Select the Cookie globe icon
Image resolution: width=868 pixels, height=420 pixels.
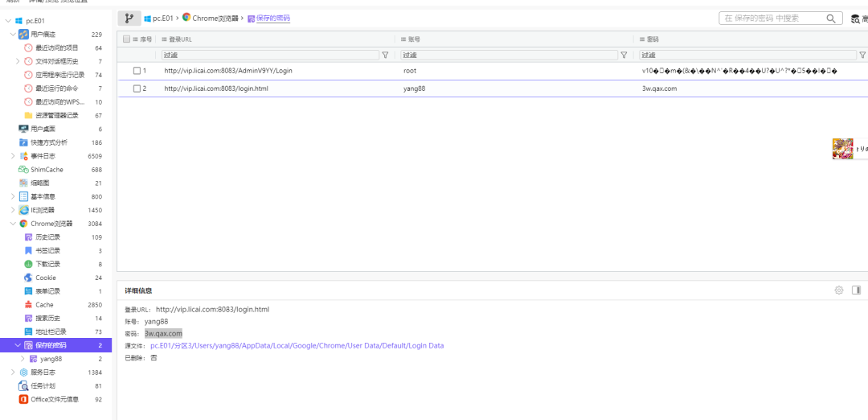[28, 278]
